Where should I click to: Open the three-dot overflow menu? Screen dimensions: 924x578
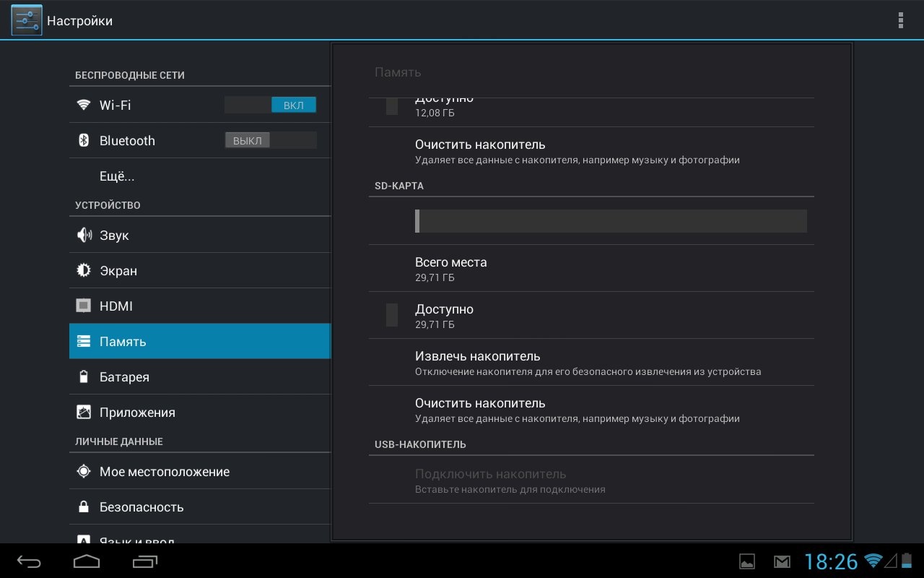tap(900, 20)
